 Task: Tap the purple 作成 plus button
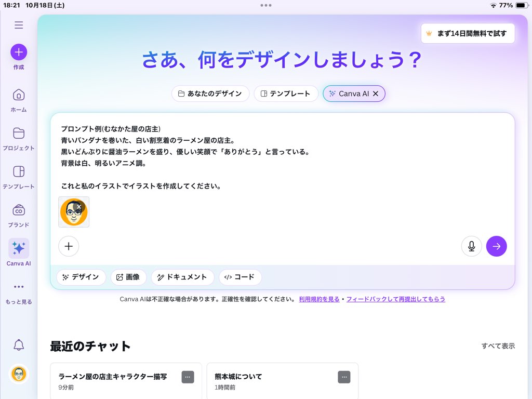tap(19, 52)
